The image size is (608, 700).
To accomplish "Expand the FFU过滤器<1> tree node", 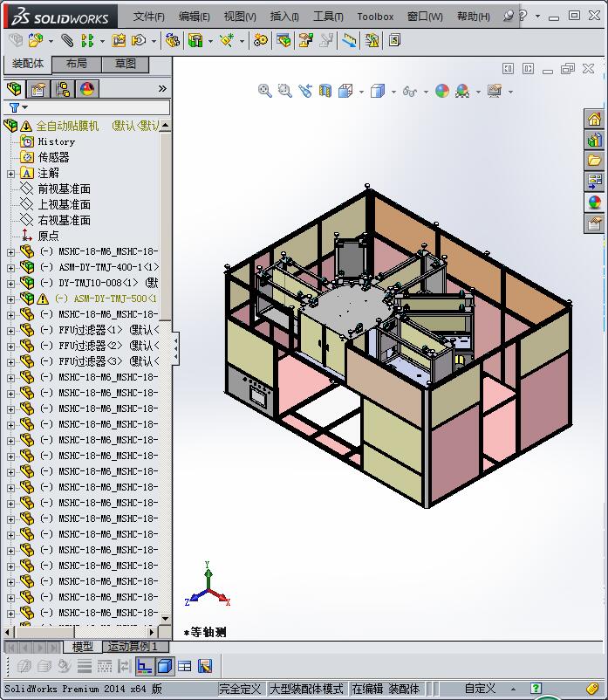I will pyautogui.click(x=11, y=331).
